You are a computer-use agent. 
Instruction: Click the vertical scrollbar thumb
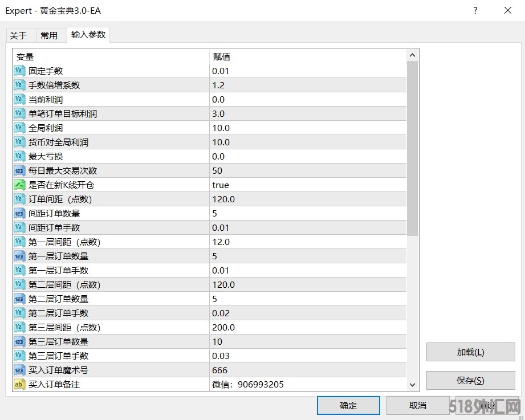tap(413, 149)
